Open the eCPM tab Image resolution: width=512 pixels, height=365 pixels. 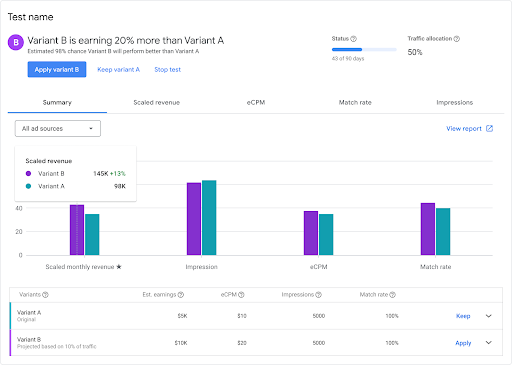256,103
